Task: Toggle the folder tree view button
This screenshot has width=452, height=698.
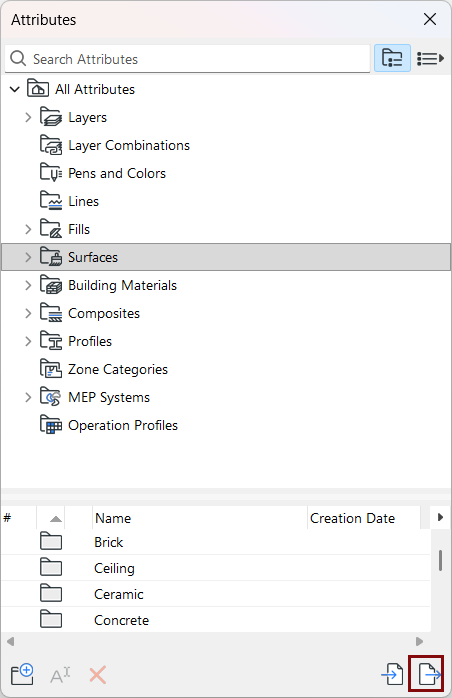Action: [392, 58]
